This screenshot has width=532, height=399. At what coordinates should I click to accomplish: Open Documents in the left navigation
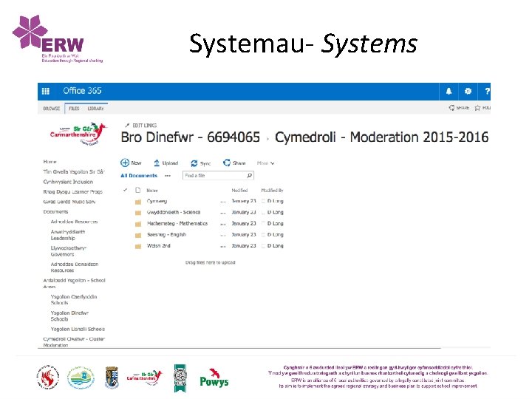(55, 212)
